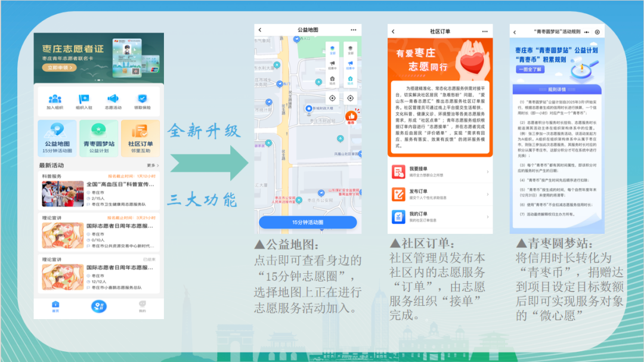The image size is (644, 362).
Task: Click the 一图全了解 button
Action: pyautogui.click(x=530, y=69)
